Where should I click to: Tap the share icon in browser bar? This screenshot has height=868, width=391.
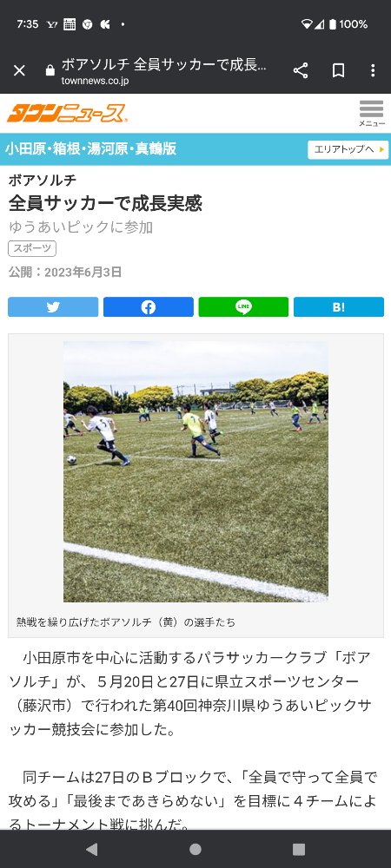[301, 70]
